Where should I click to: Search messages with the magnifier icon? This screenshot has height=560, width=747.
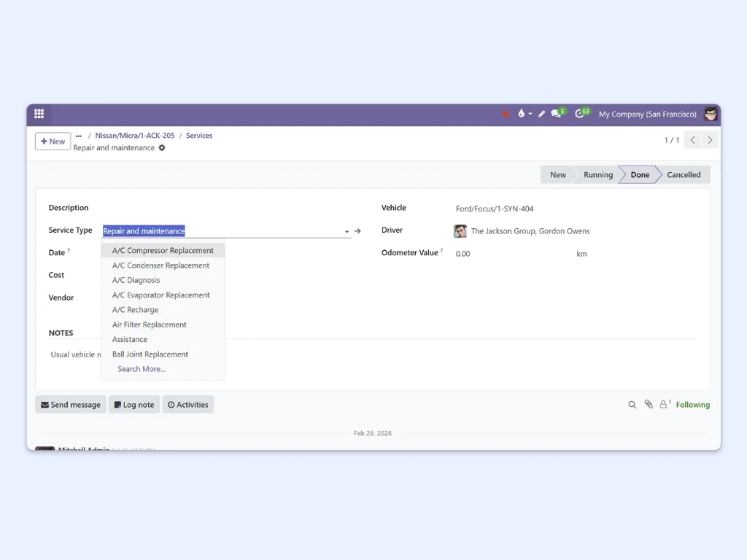tap(632, 404)
